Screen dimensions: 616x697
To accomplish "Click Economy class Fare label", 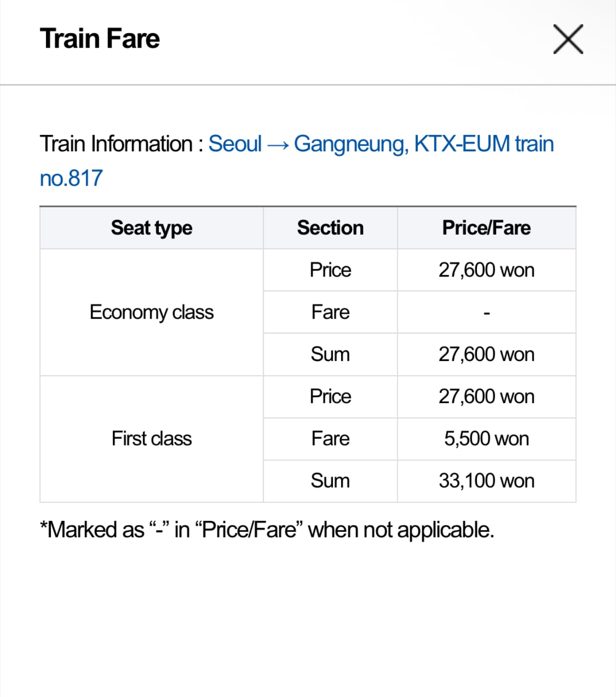I will click(x=330, y=312).
